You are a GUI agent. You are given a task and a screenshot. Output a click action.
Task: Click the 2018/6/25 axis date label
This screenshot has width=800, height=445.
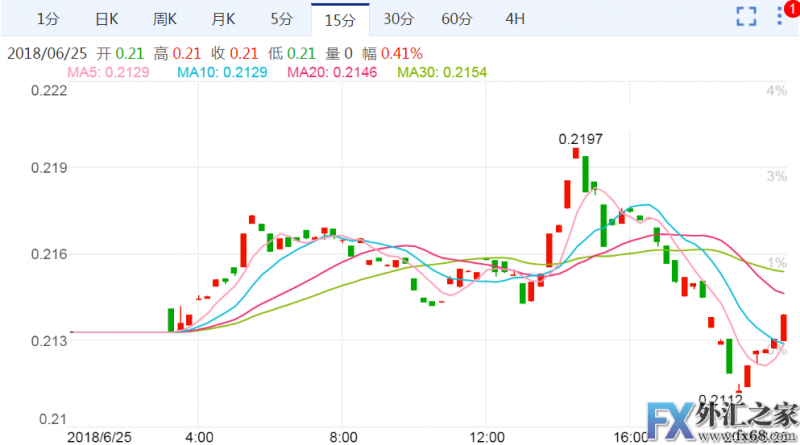[x=99, y=437]
